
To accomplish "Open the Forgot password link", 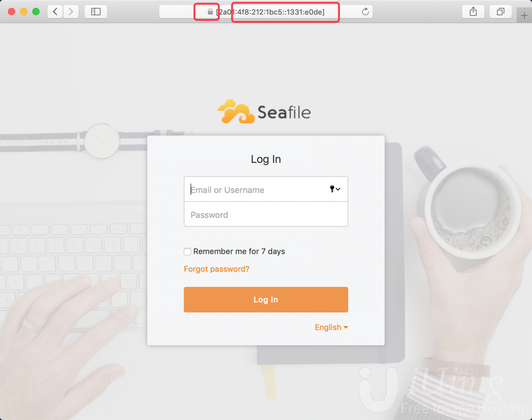I will (217, 269).
